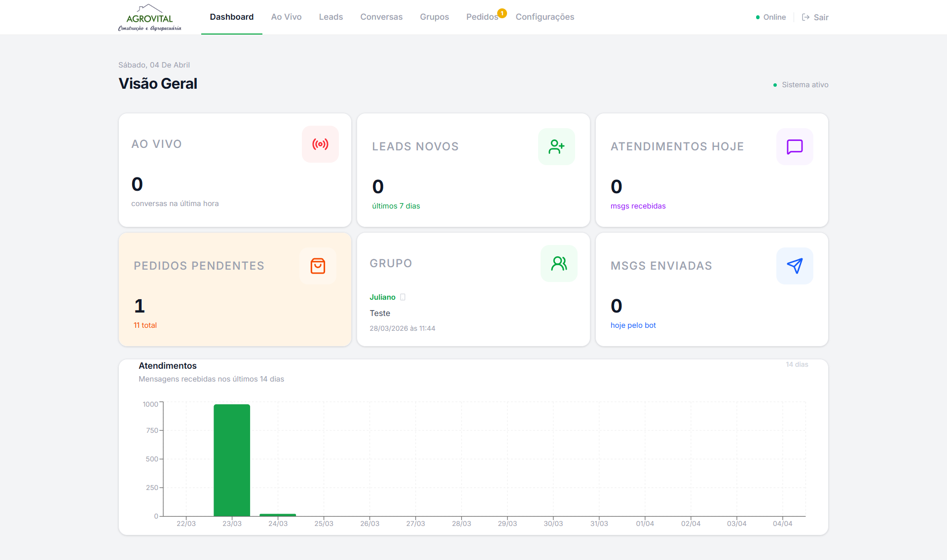947x560 pixels.
Task: Click the Juliano group name
Action: click(382, 297)
